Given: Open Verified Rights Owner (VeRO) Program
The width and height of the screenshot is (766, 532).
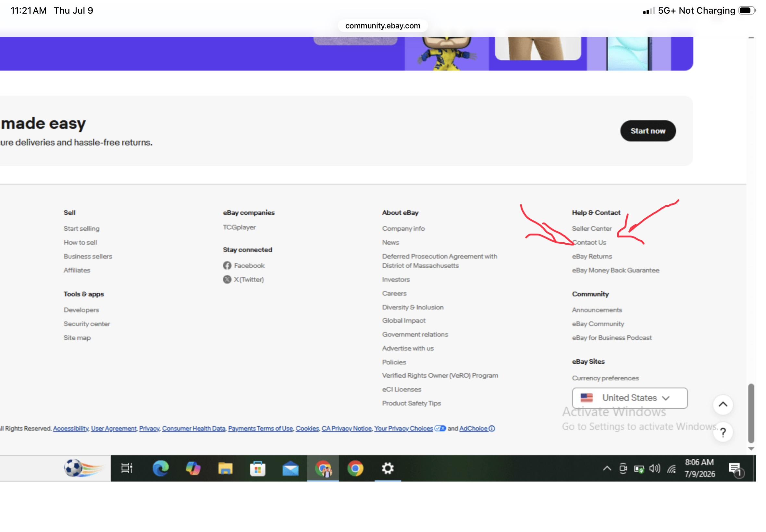Looking at the screenshot, I should click(x=440, y=376).
